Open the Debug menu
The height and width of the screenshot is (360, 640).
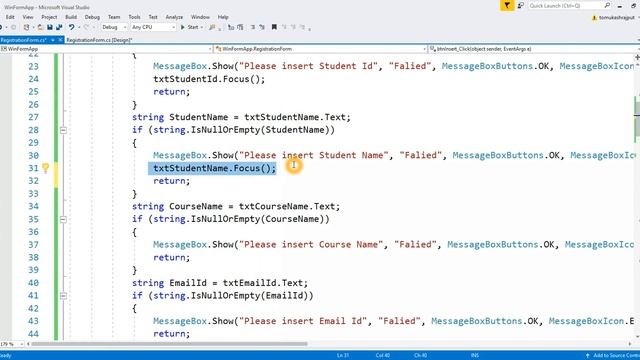tap(92, 17)
